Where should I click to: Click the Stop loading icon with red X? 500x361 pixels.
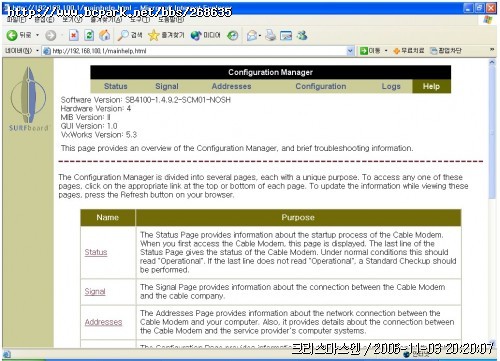74,35
